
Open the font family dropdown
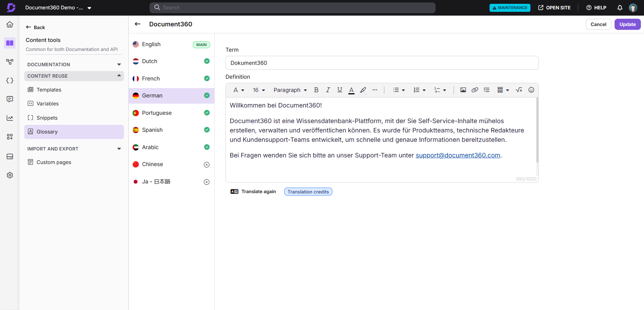[239, 90]
